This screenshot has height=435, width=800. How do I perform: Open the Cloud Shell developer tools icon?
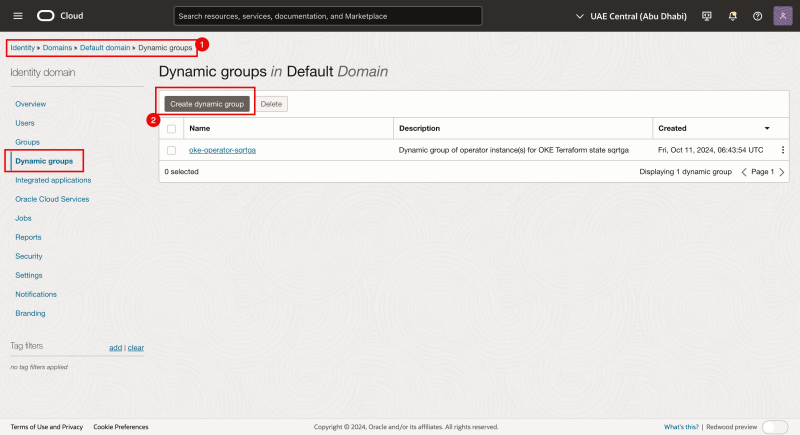707,16
